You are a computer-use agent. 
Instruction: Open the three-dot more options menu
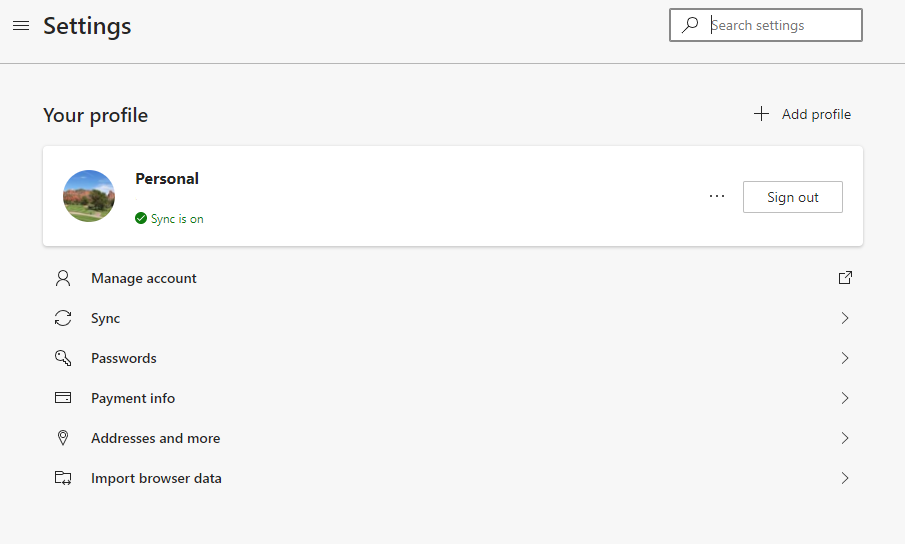717,196
